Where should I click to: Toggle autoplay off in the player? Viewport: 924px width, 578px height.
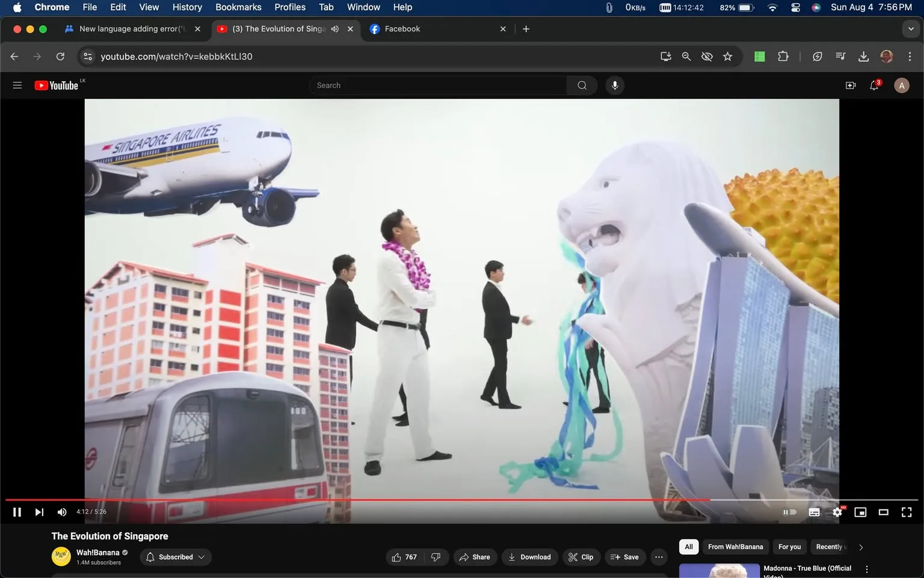pyautogui.click(x=789, y=512)
